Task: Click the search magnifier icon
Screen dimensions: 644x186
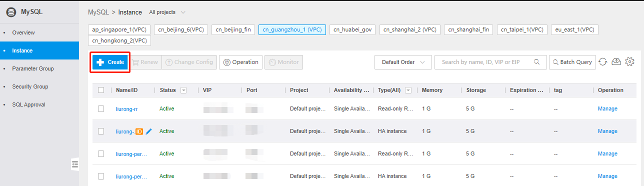Action: 537,62
